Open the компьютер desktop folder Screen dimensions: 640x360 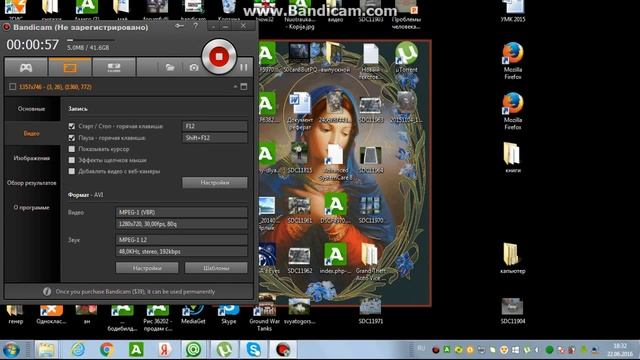pyautogui.click(x=513, y=258)
